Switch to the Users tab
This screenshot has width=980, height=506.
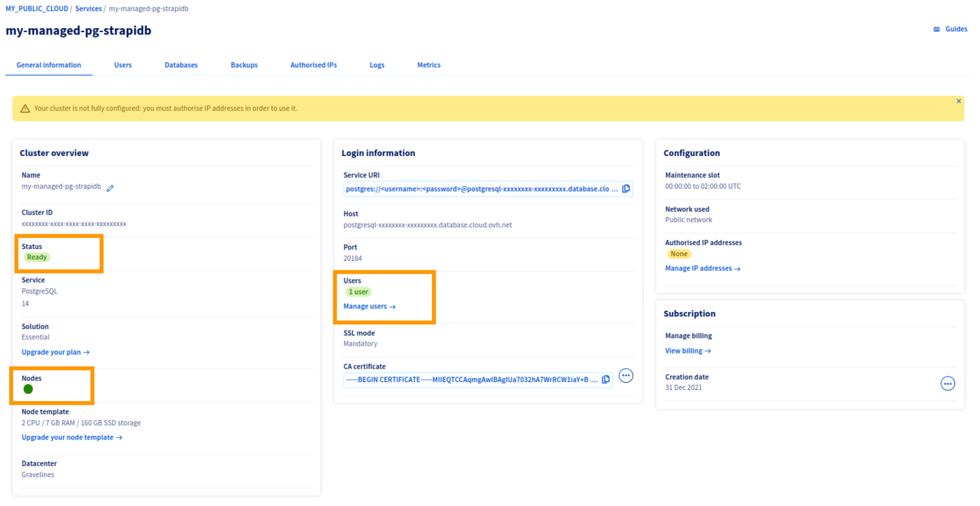point(122,64)
